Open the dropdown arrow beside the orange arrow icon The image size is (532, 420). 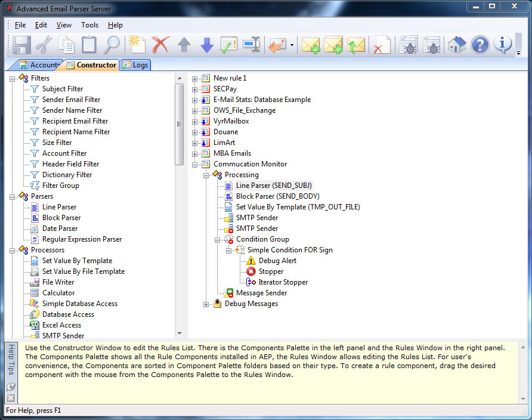pos(292,45)
